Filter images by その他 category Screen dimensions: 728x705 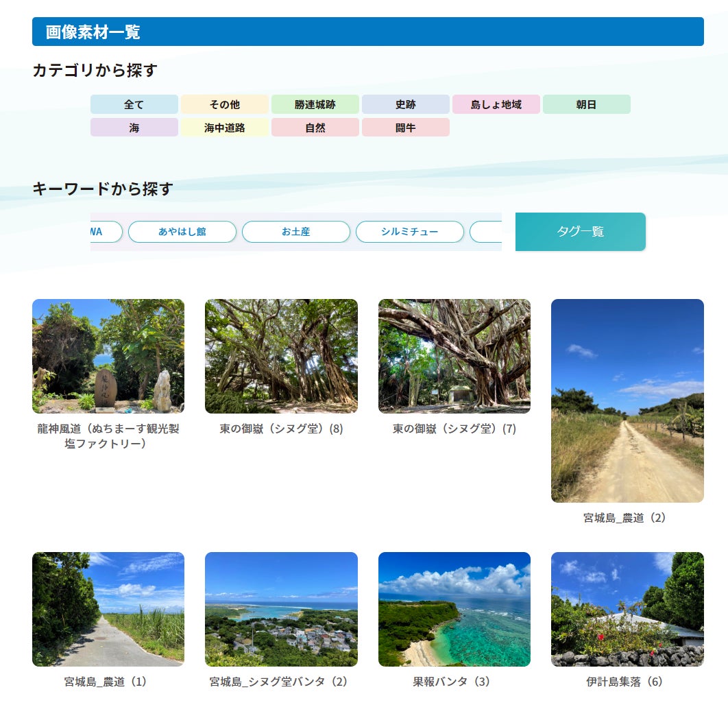[225, 104]
